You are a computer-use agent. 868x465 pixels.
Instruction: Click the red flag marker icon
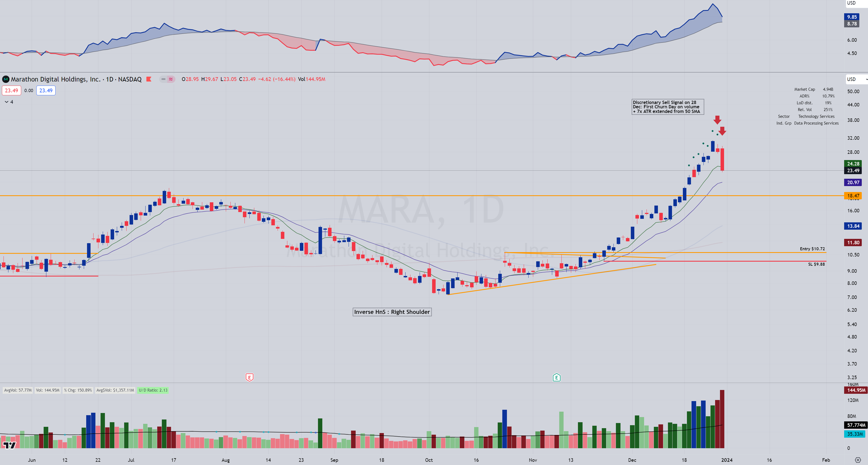(x=149, y=79)
